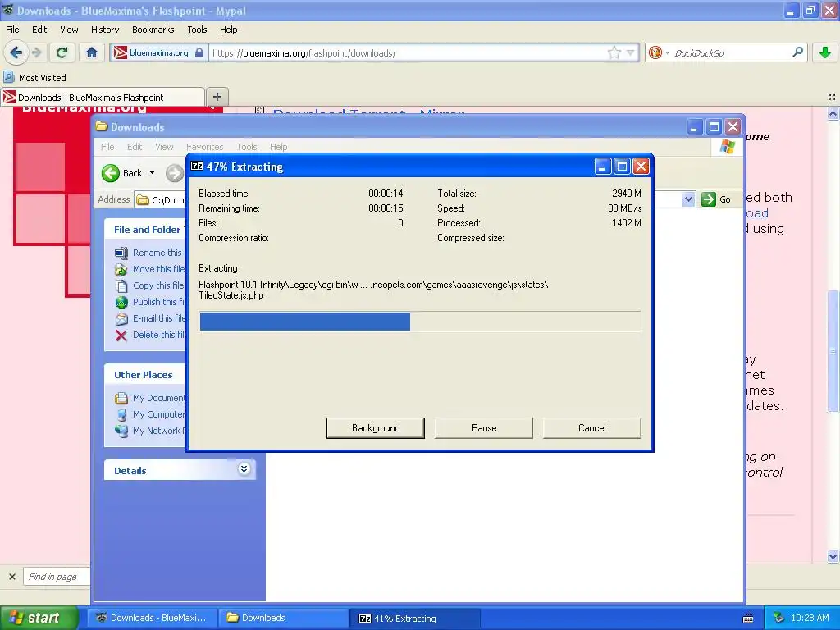
Task: Click the bluemaxima.org site identity icon
Action: [x=121, y=52]
